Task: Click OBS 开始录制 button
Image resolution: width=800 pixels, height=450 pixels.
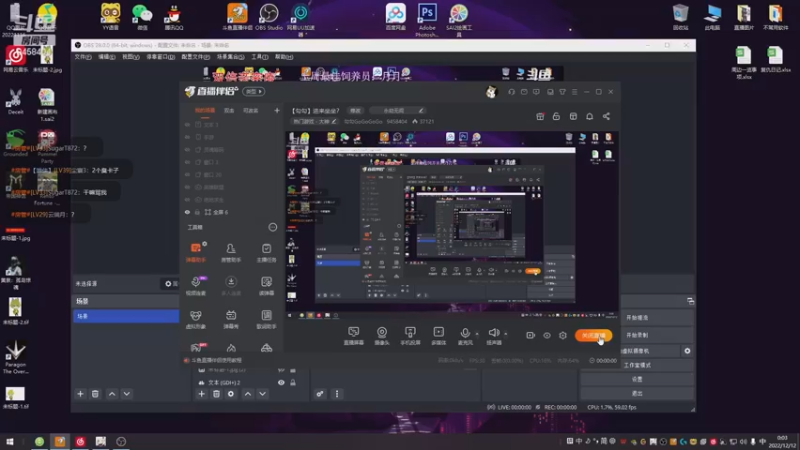Action: tap(657, 335)
